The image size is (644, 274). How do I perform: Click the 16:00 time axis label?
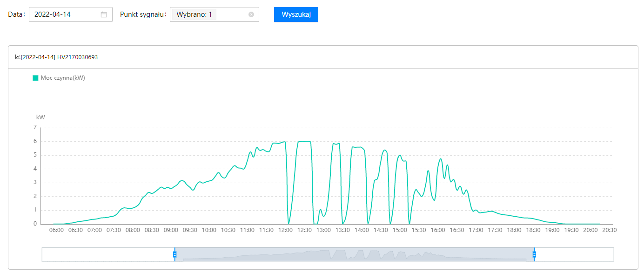(x=438, y=230)
